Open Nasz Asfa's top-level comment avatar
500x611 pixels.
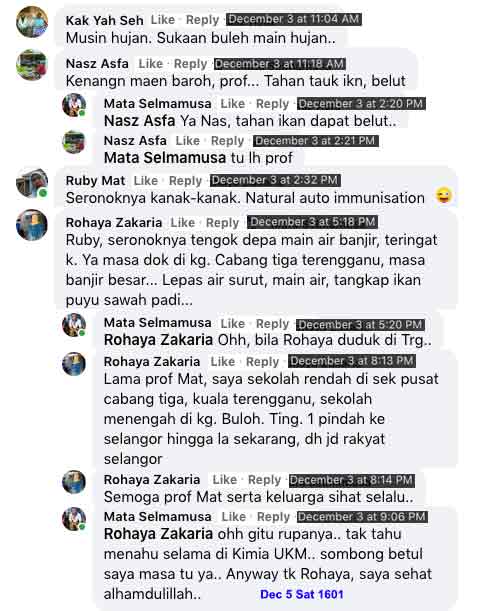click(32, 65)
